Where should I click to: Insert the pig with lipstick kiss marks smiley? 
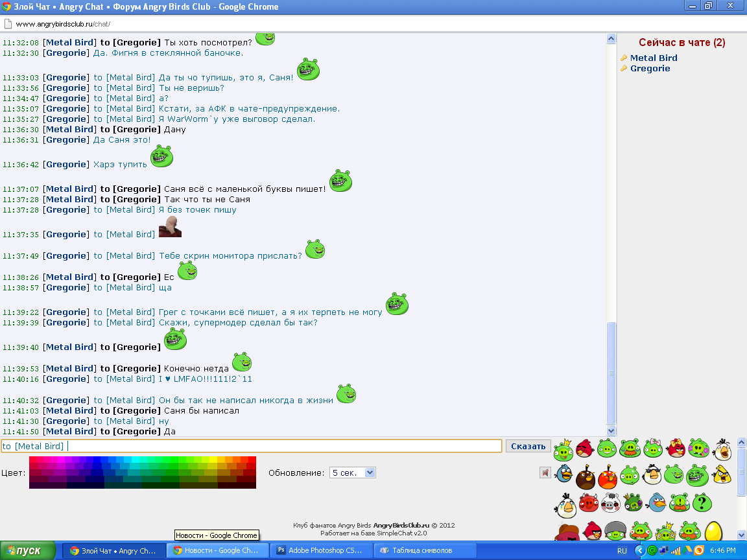click(x=698, y=448)
